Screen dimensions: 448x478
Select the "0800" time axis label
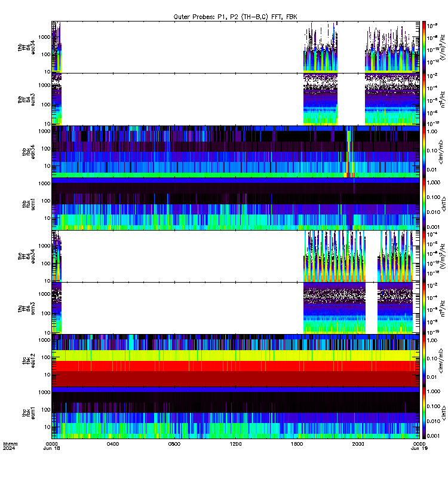[174, 444]
